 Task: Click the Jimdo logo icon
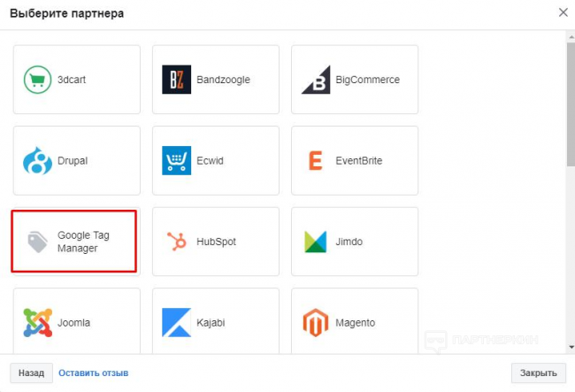tap(316, 242)
